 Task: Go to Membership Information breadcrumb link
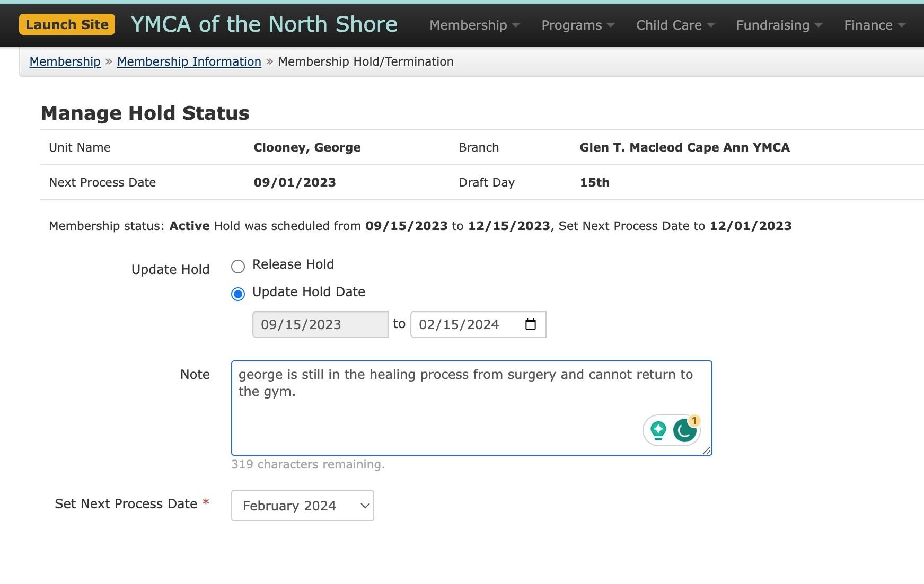tap(189, 61)
